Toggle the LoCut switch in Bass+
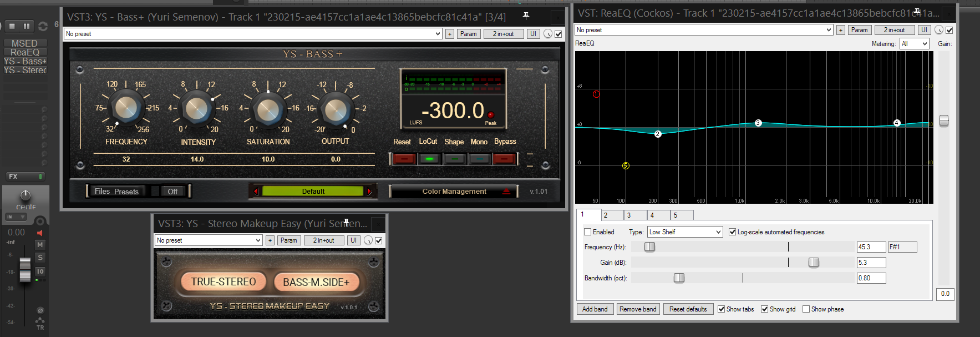The image size is (980, 337). [429, 159]
